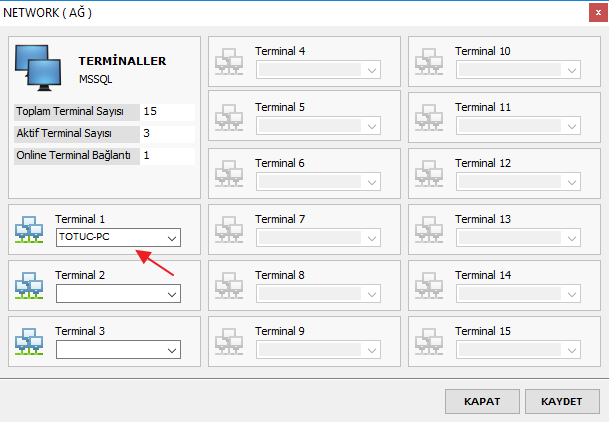
Task: Click the Terminal 7 network icon
Action: (229, 229)
